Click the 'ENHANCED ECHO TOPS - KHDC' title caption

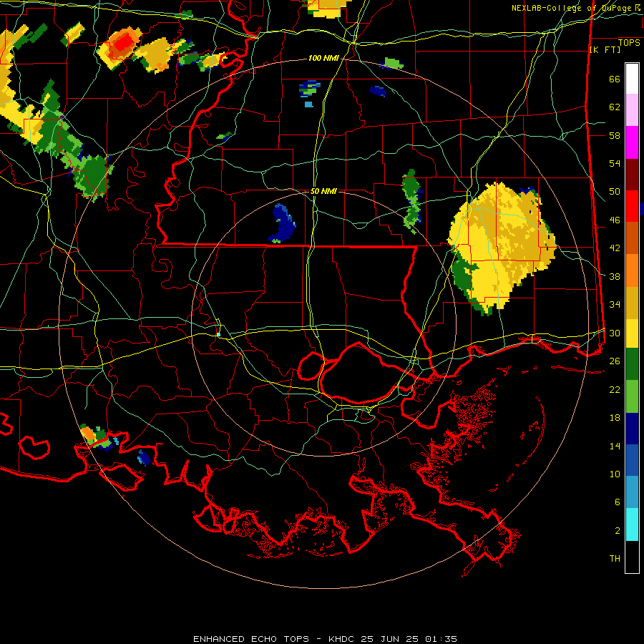coord(276,639)
